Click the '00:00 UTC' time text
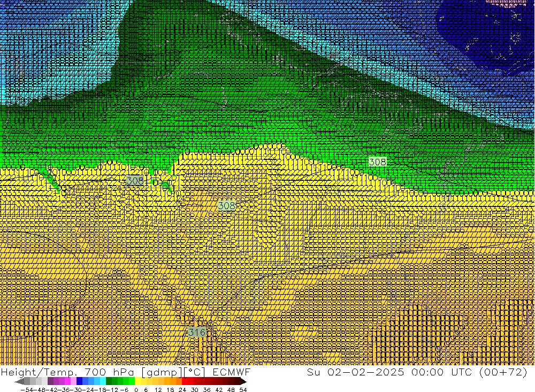This screenshot has height=392, width=535. [x=441, y=372]
